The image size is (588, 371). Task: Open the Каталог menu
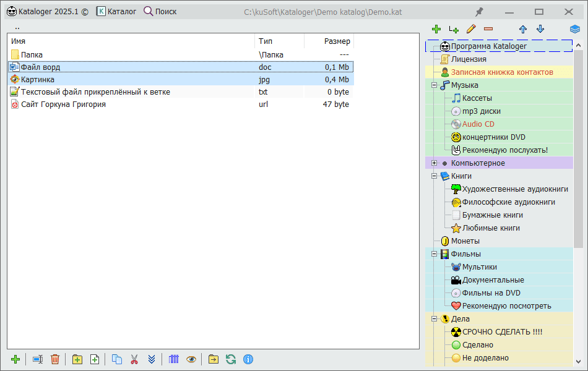[116, 12]
